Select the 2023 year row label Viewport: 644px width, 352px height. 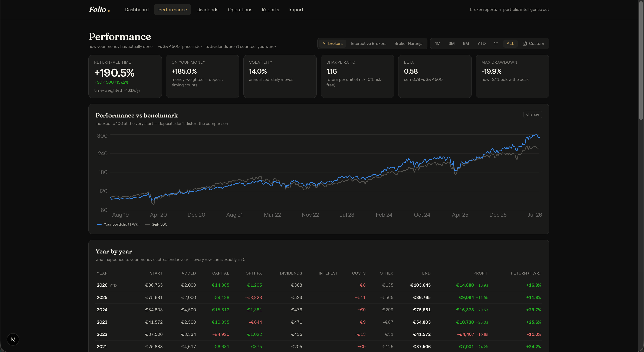[x=102, y=322]
